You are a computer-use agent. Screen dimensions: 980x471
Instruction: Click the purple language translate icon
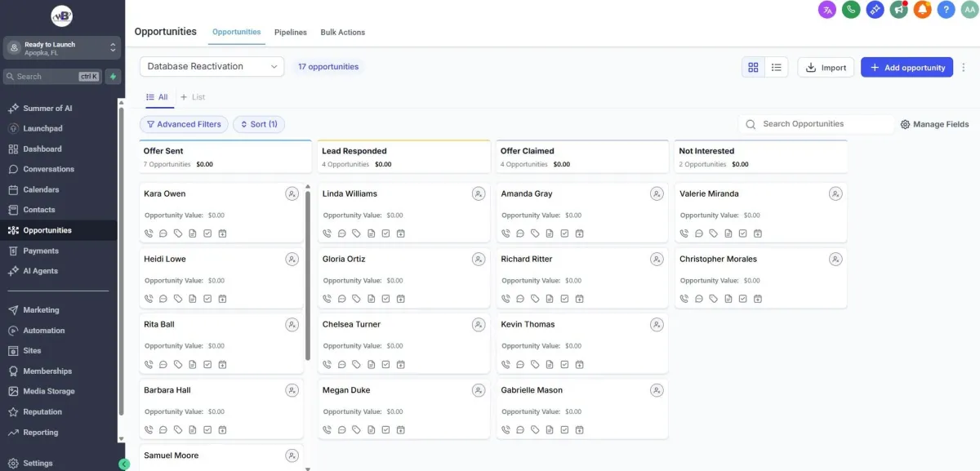coord(827,10)
